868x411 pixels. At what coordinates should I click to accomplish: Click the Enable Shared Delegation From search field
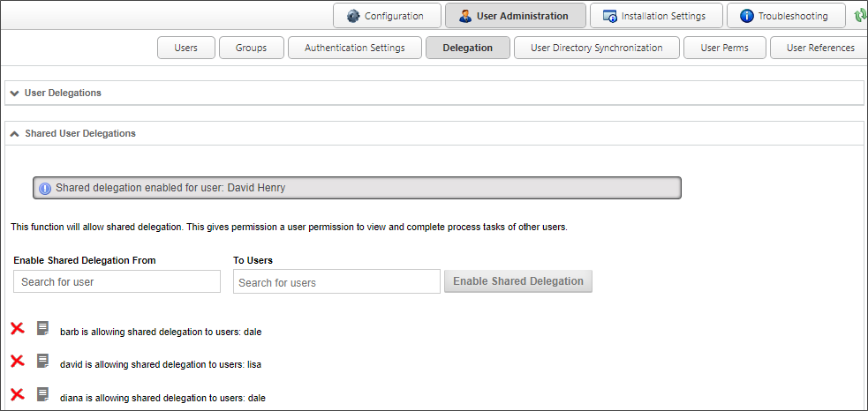coord(117,281)
